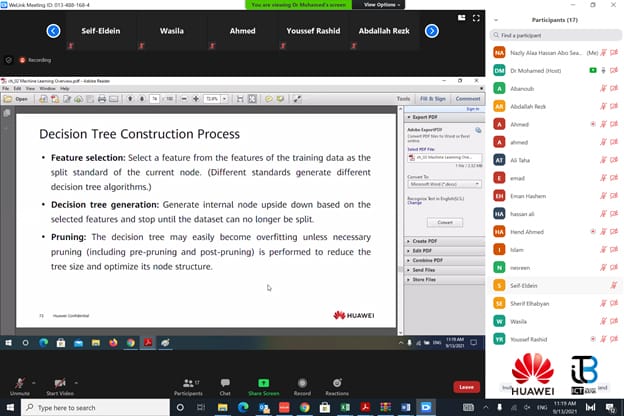Open the Participants panel icon
Viewport: 624px width, 416px height.
point(188,383)
